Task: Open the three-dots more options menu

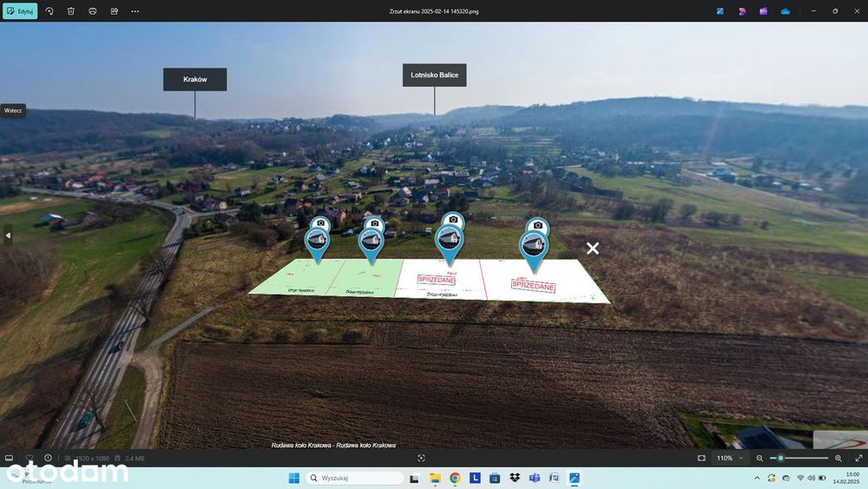Action: 135,11
